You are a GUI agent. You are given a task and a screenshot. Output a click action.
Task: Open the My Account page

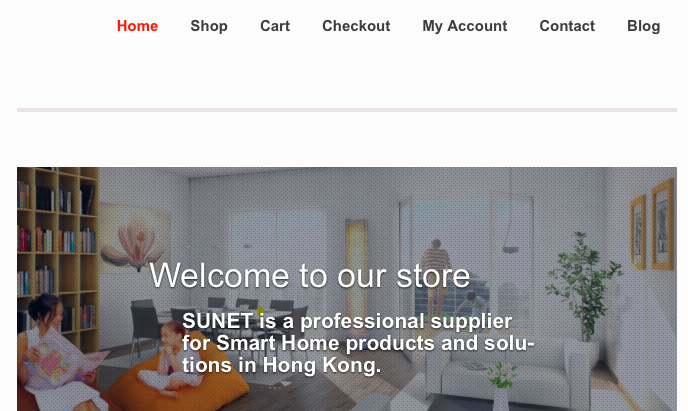point(465,26)
